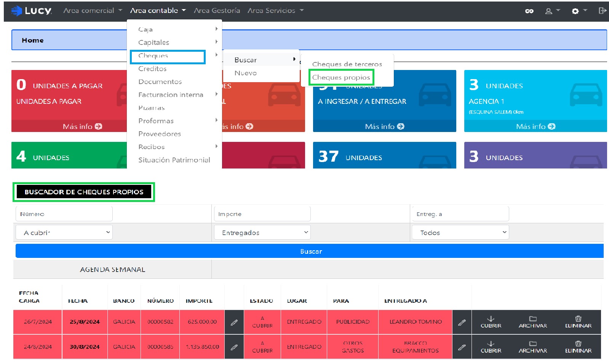Open Buscar submenu under Cheques
Screen dimensions: 609x364
(x=261, y=60)
